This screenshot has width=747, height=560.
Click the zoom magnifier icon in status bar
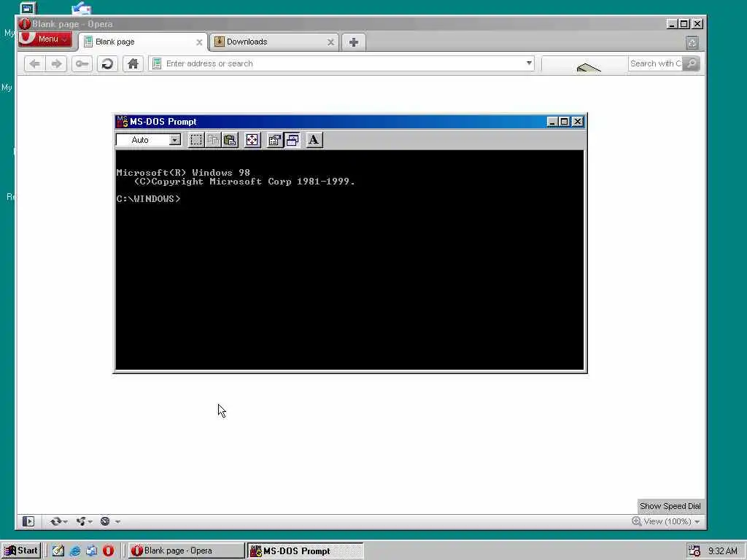coord(636,521)
